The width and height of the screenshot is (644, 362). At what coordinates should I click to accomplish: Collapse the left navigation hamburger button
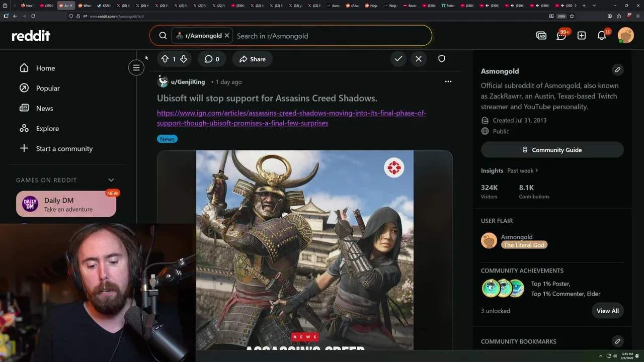click(x=136, y=67)
